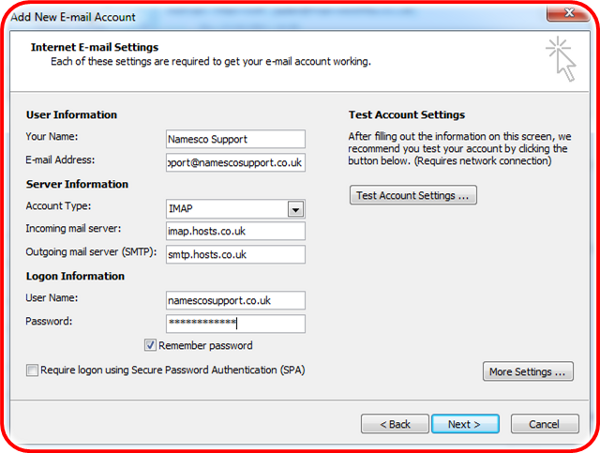
Task: Focus the Your Name text field
Action: [235, 139]
